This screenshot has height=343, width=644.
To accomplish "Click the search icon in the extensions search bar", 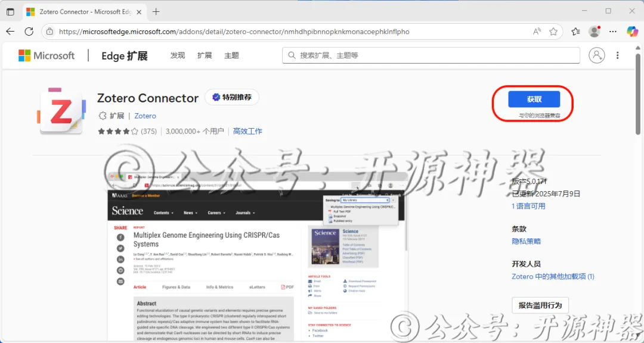I will tap(292, 55).
